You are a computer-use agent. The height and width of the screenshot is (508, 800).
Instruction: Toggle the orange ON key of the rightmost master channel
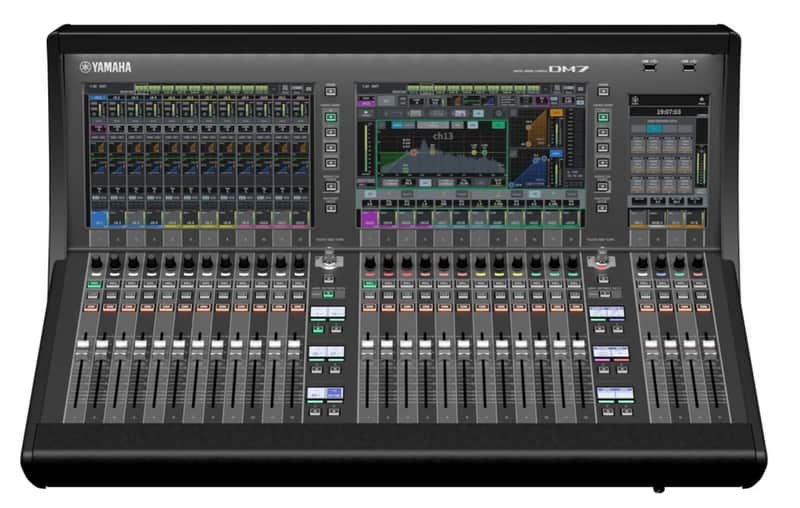703,308
